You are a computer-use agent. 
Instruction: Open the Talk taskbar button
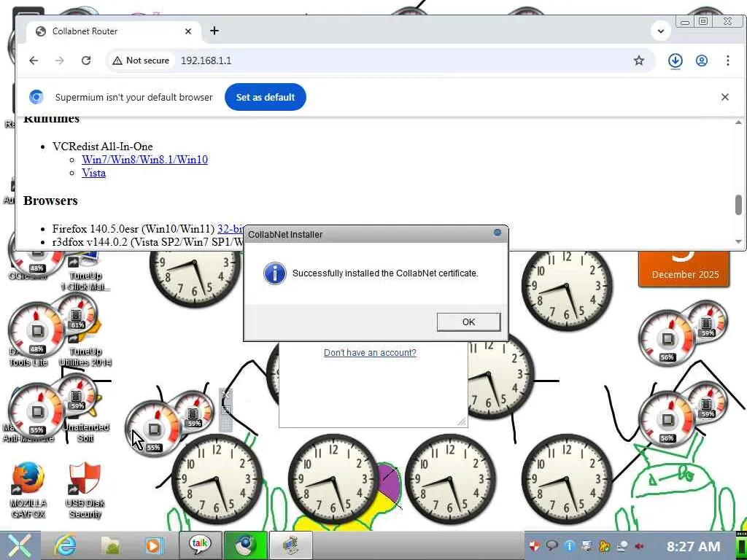click(200, 545)
